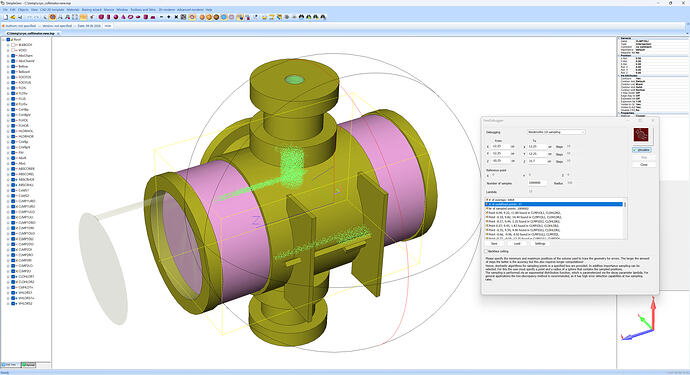
Task: Open the Help menu
Action: click(x=209, y=10)
